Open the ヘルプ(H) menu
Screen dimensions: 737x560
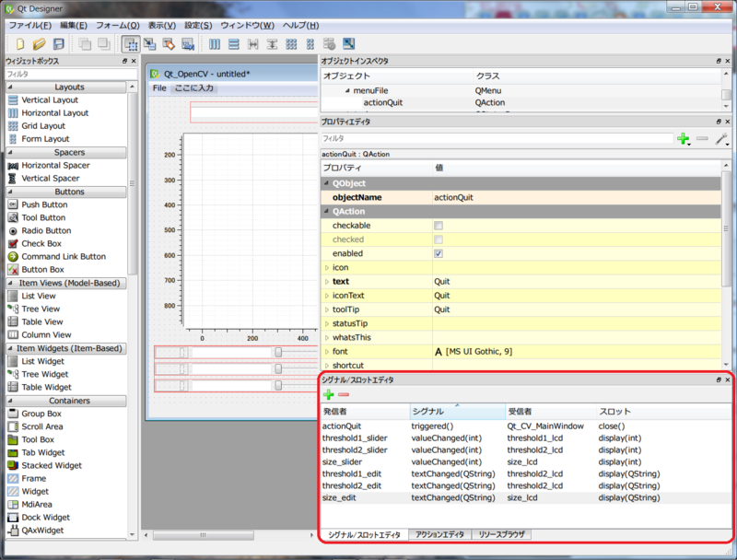[300, 26]
